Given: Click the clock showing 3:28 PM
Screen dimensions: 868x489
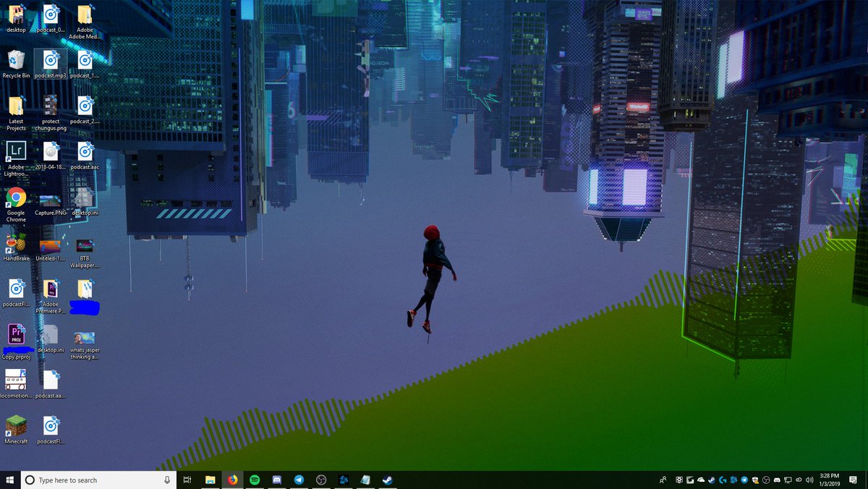Looking at the screenshot, I should tap(830, 479).
